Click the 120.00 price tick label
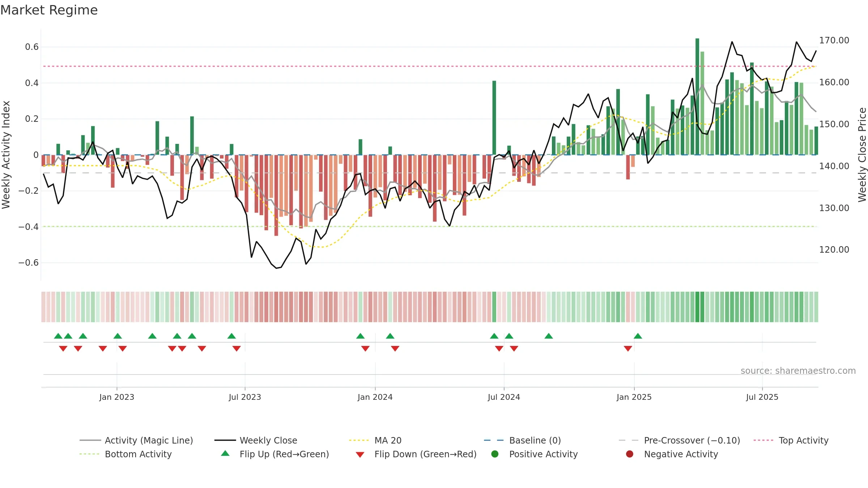The image size is (868, 488). [834, 249]
